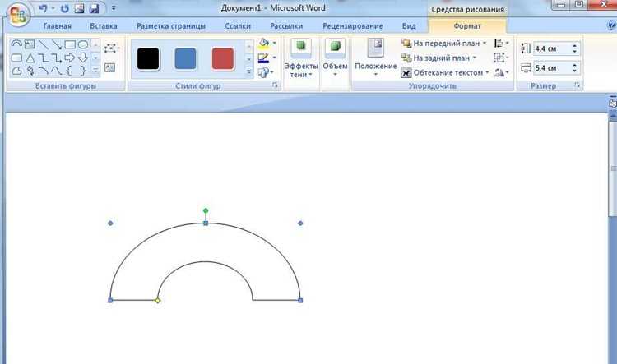The height and width of the screenshot is (364, 617).
Task: Switch to the Главная tab
Action: click(x=58, y=26)
